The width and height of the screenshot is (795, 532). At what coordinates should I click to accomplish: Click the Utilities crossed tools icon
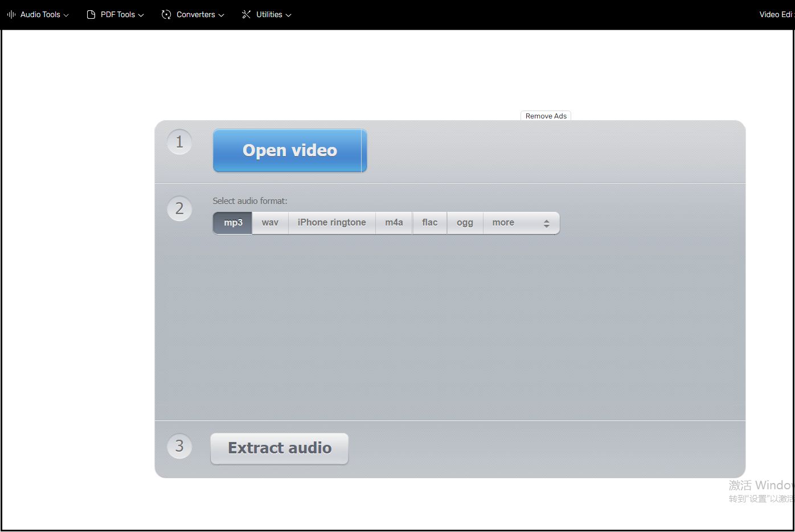pos(246,14)
